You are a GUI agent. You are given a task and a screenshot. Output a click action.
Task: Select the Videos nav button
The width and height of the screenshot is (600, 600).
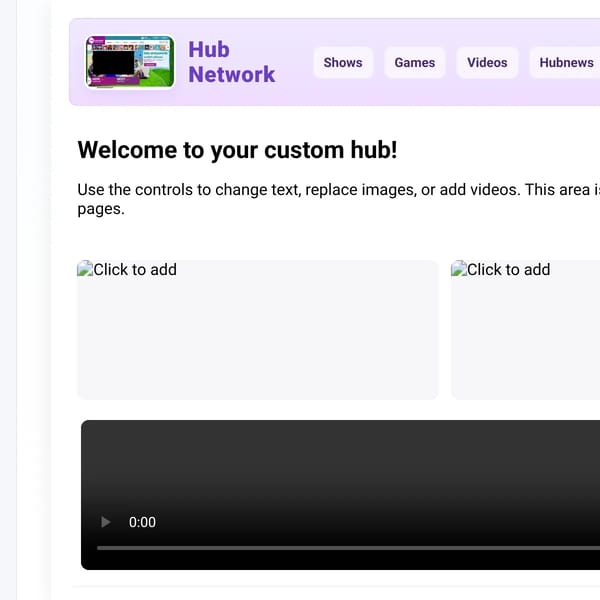487,62
